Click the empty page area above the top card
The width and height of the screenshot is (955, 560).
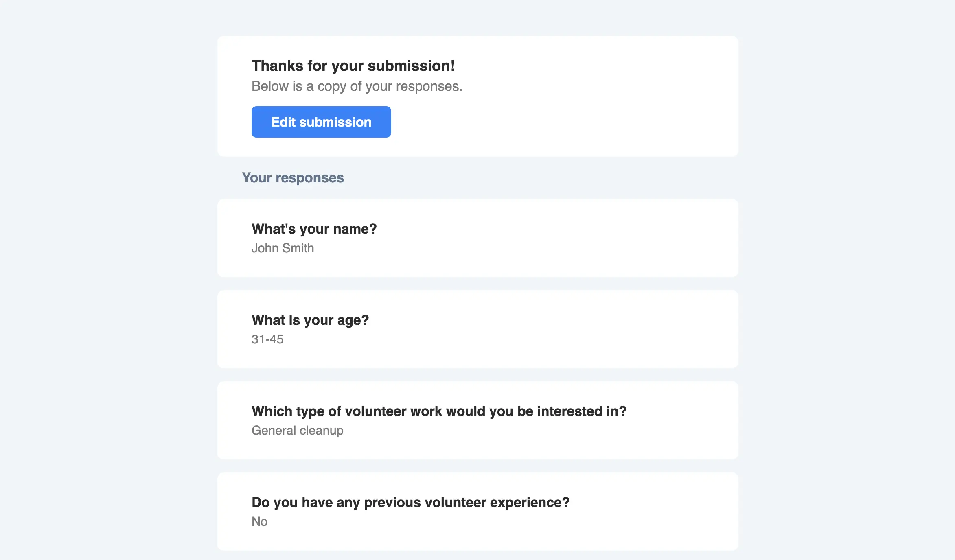(x=476, y=16)
